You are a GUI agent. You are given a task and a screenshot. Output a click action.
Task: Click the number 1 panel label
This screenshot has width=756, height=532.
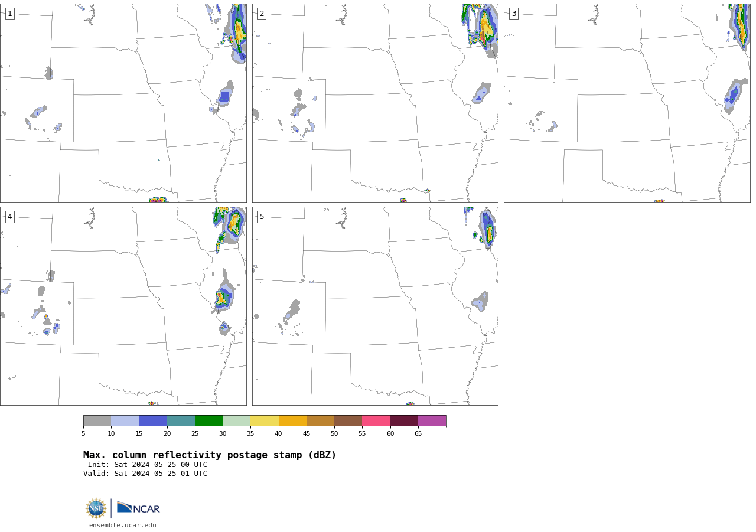[x=9, y=14]
